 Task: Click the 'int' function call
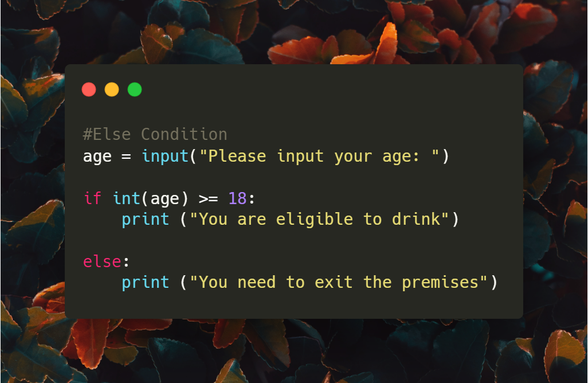coord(127,198)
